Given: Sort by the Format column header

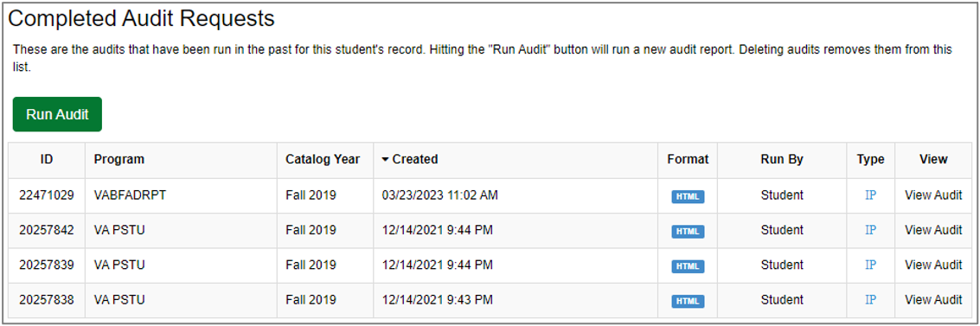Looking at the screenshot, I should pos(688,159).
